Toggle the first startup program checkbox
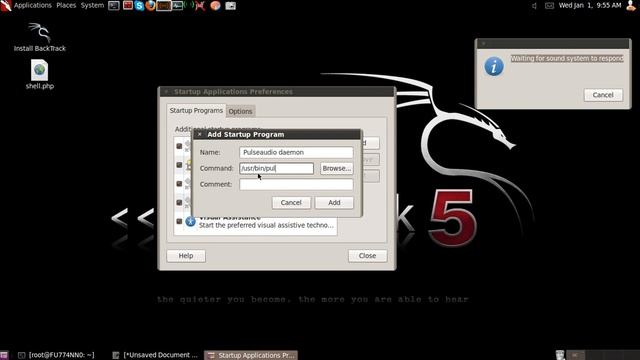 [x=179, y=146]
